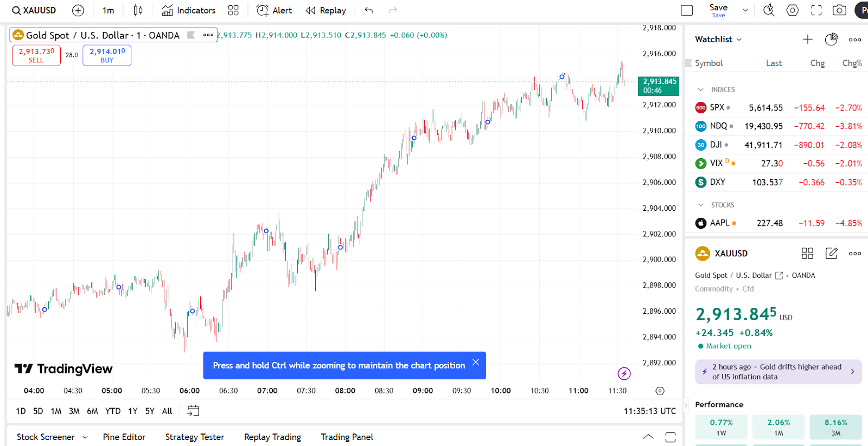Viewport: 868px width, 446px height.
Task: Click the SELL 2,913.730 button
Action: point(36,55)
